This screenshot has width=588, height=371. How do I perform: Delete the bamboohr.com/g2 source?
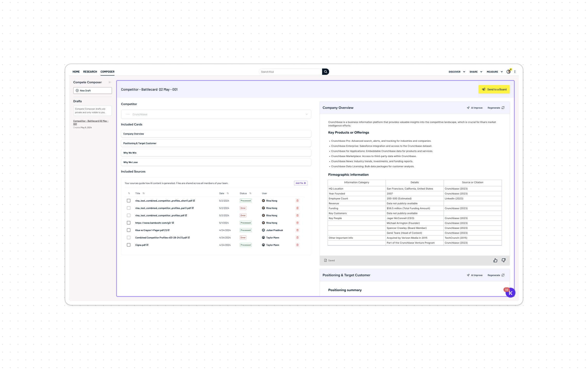298,223
